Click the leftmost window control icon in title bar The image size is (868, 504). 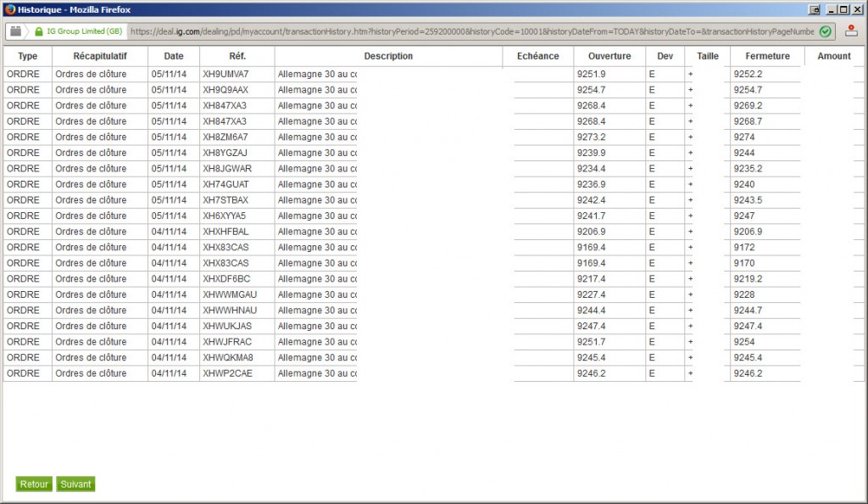[x=814, y=9]
